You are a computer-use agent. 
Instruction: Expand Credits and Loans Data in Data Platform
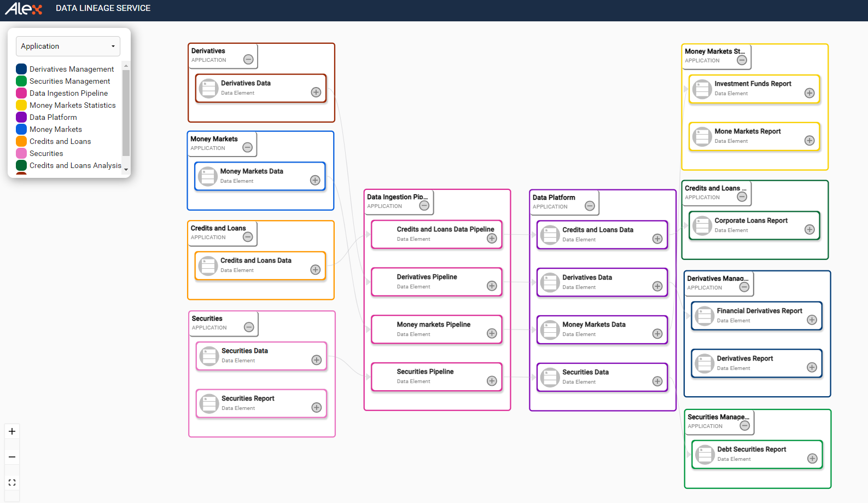tap(658, 239)
